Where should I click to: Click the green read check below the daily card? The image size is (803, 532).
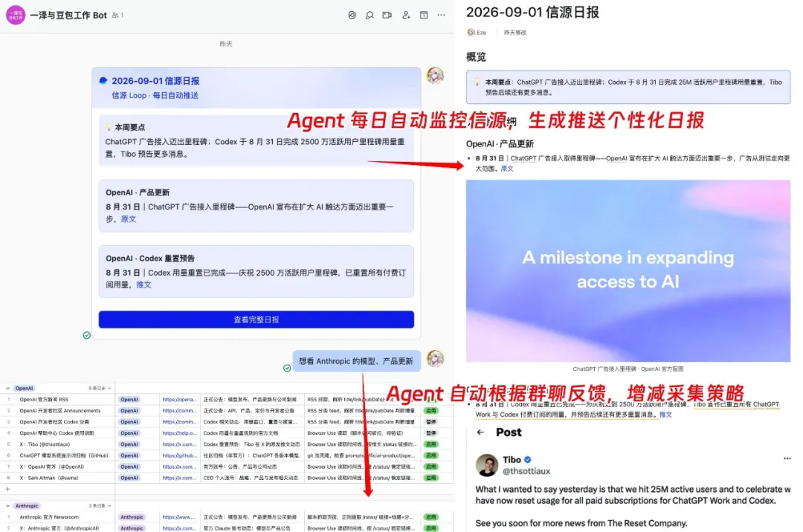tap(86, 335)
